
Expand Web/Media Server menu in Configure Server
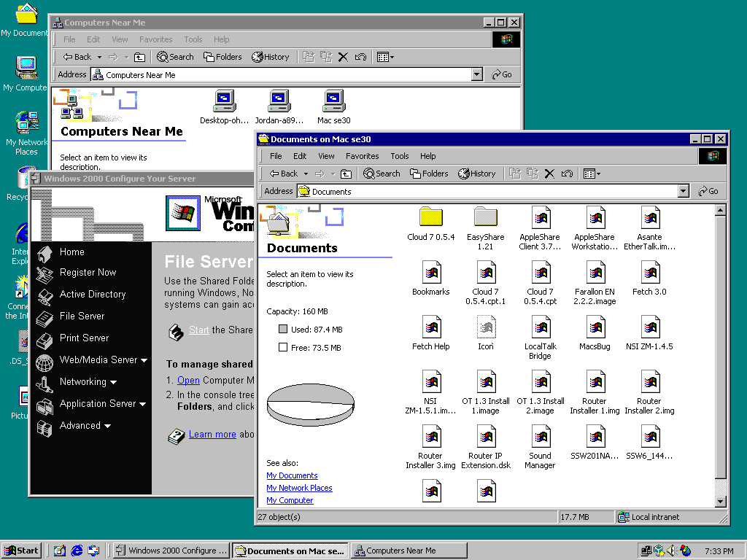click(104, 360)
